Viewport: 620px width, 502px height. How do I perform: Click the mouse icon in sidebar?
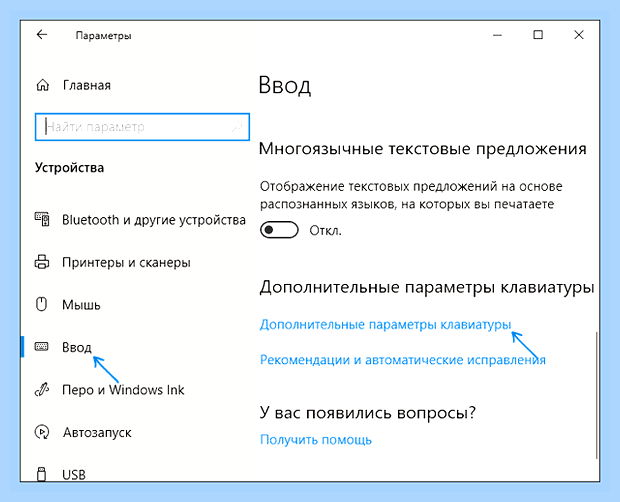(x=42, y=304)
